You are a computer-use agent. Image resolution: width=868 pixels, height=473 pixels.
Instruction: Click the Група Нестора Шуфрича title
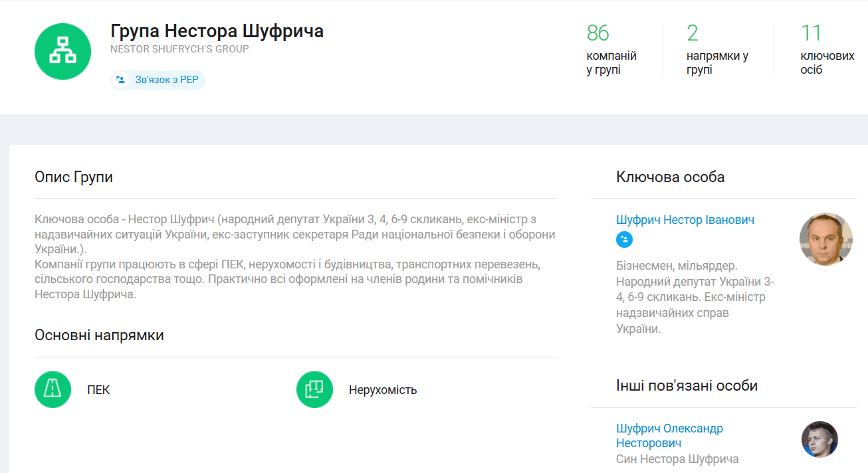pos(217,31)
